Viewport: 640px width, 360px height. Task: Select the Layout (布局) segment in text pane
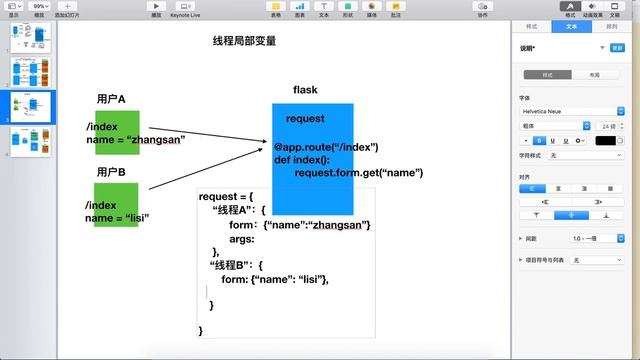tap(595, 75)
